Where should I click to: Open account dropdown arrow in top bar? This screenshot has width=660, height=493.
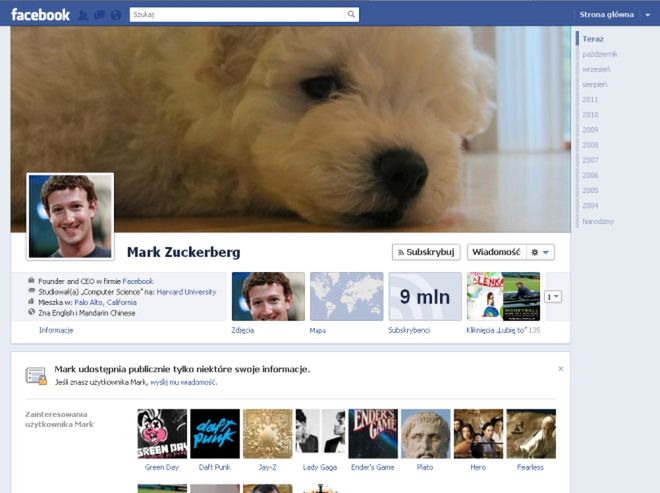648,15
